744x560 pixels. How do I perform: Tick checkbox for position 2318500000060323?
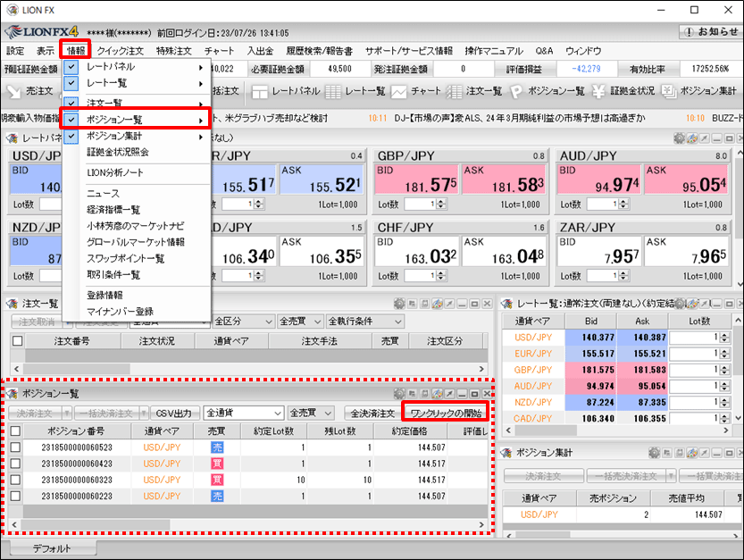tap(16, 480)
